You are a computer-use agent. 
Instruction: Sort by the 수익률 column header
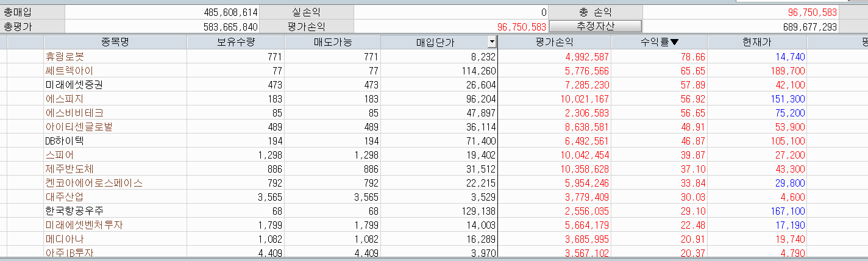coord(659,42)
